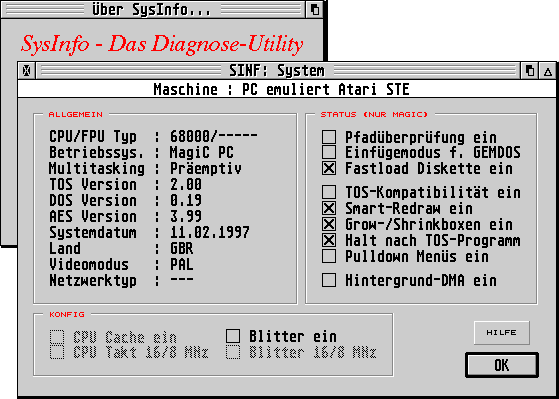Click Multitasking value Präemptiv
Screen dimensions: 559x399
tap(206, 169)
